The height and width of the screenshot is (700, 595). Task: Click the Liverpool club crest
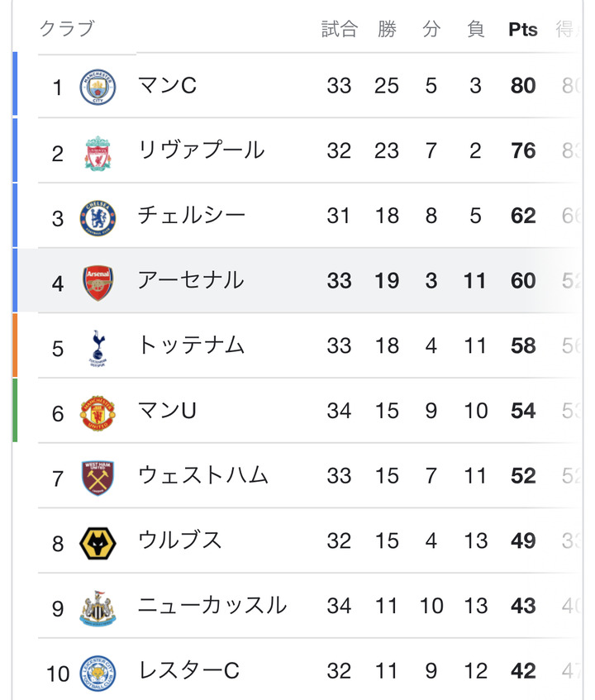[x=98, y=152]
